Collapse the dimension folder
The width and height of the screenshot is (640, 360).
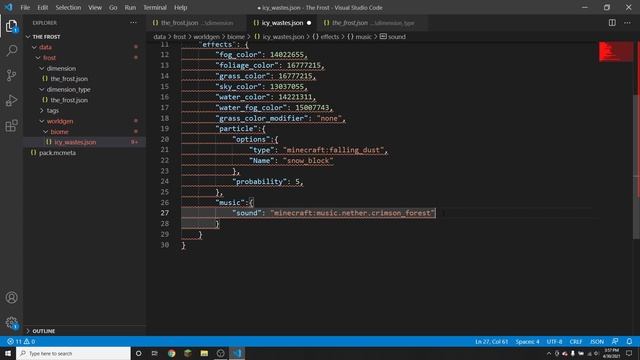[x=61, y=69]
